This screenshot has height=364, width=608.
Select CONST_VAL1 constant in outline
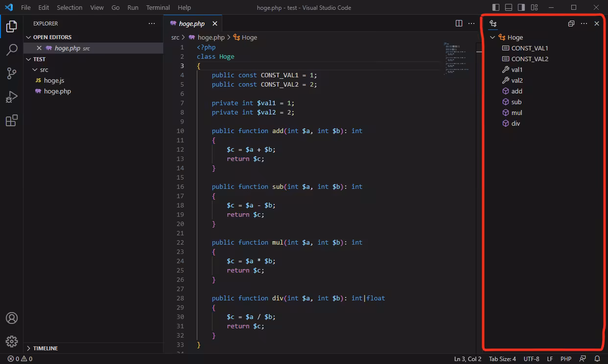[x=530, y=48]
